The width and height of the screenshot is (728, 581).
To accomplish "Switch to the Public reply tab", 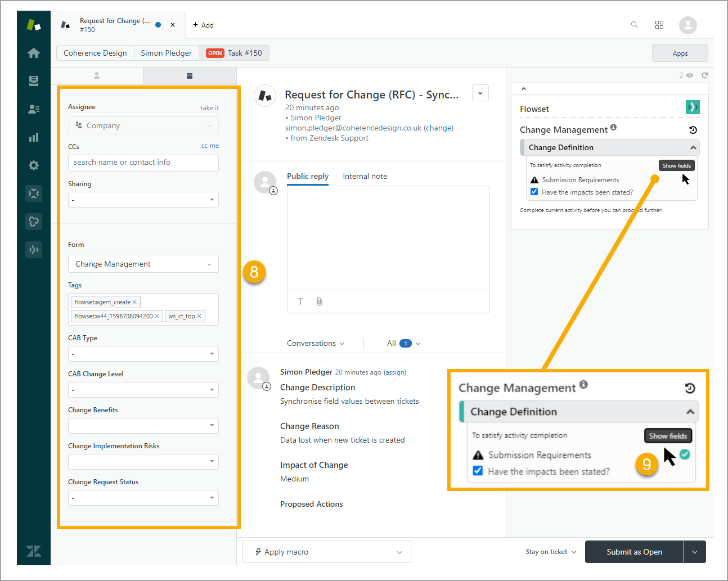I will coord(308,176).
